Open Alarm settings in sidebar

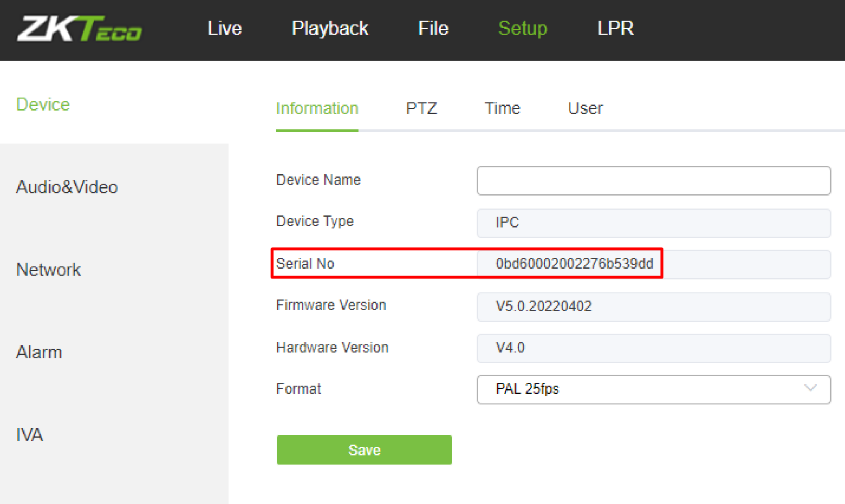(39, 353)
